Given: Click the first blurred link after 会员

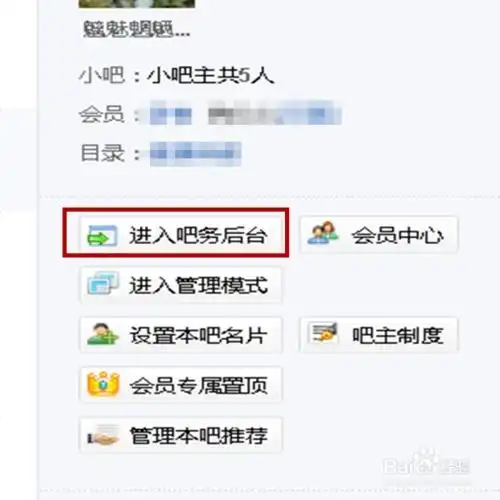Looking at the screenshot, I should tap(170, 114).
